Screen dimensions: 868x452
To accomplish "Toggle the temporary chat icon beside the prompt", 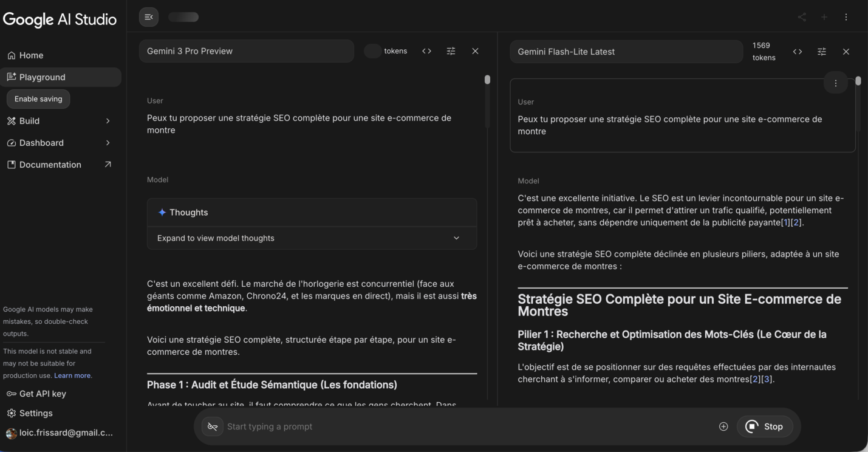I will tap(213, 426).
